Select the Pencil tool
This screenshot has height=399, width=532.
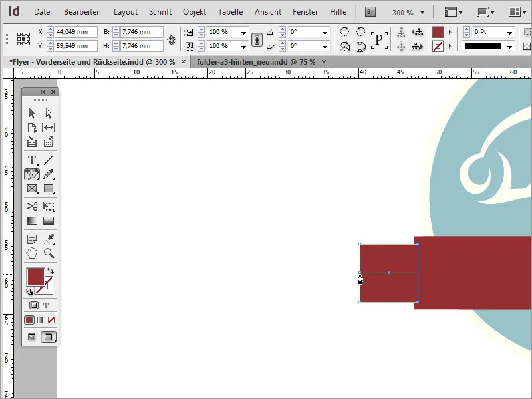tap(49, 174)
